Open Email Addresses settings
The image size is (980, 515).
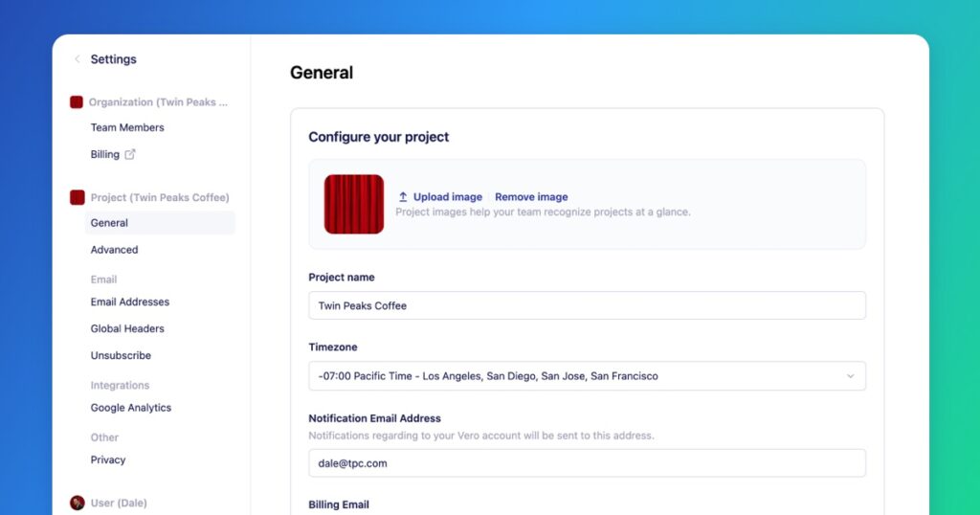(x=129, y=302)
